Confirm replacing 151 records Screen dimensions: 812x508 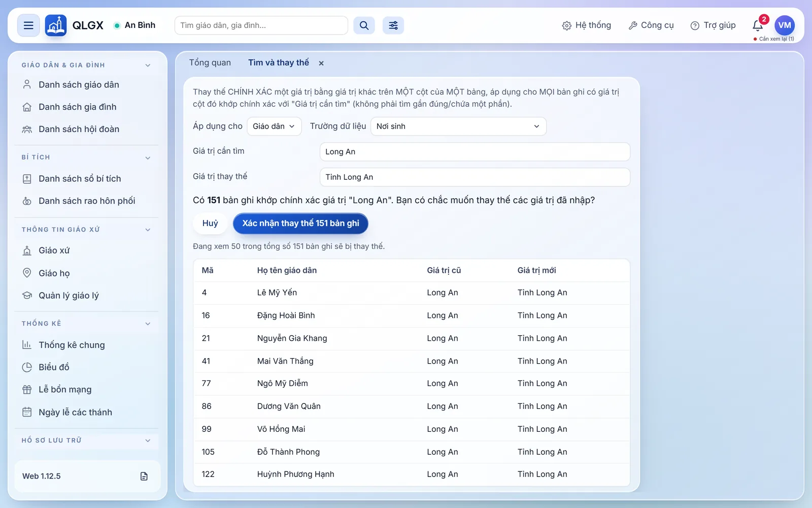(300, 224)
